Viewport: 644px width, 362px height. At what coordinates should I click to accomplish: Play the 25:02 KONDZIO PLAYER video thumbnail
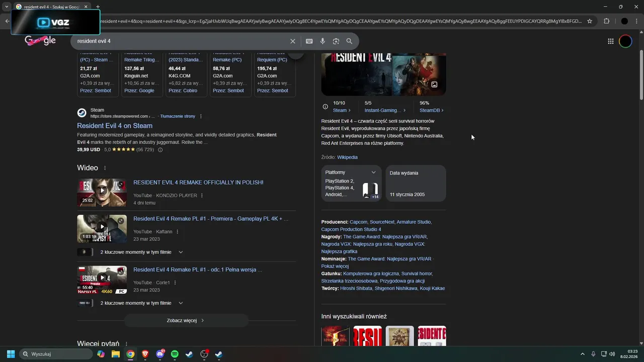pos(102,192)
